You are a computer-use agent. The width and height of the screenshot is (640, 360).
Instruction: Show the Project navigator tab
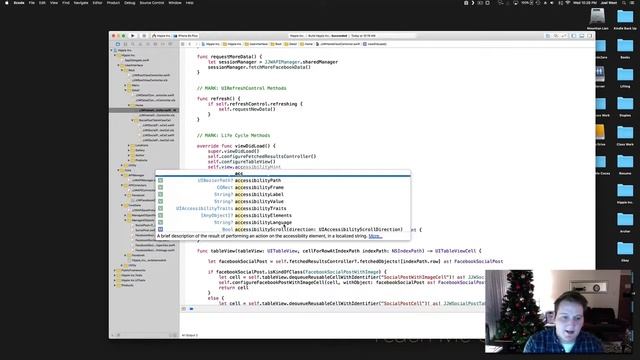(118, 44)
